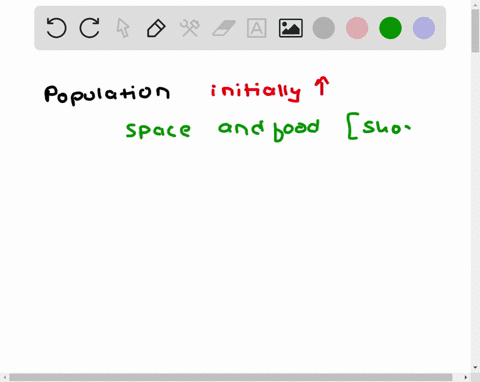This screenshot has height=382, width=480.
Task: Click the vertical scrollbar thumb
Action: (475, 31)
